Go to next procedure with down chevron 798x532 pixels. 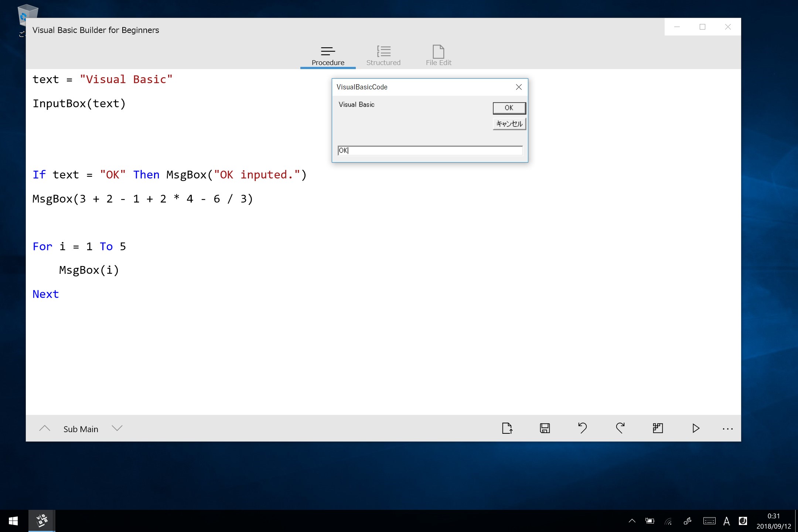coord(117,429)
